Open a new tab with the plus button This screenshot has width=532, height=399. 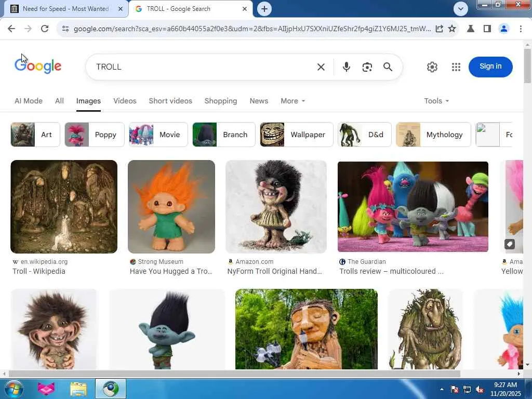pyautogui.click(x=264, y=9)
